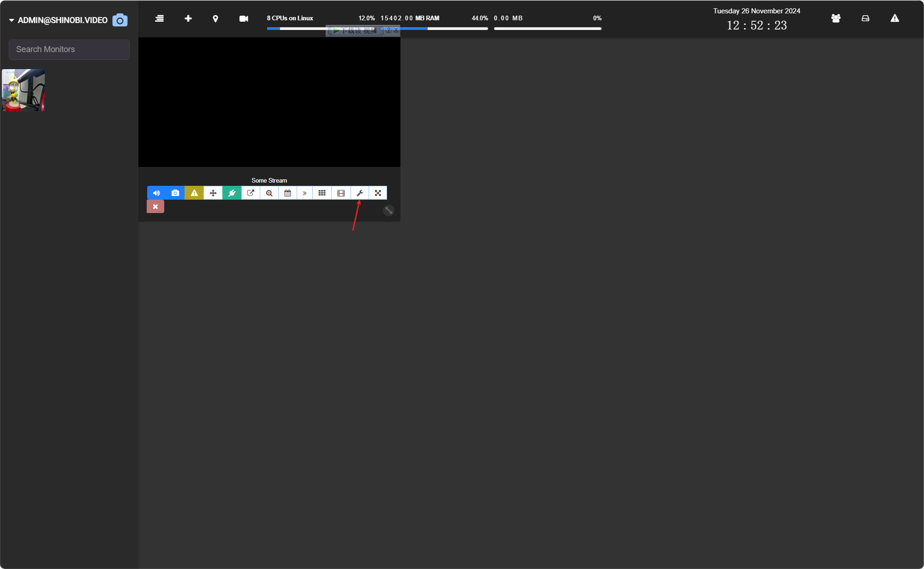Open the map pin icon in top bar
The width and height of the screenshot is (924, 569).
pos(215,18)
